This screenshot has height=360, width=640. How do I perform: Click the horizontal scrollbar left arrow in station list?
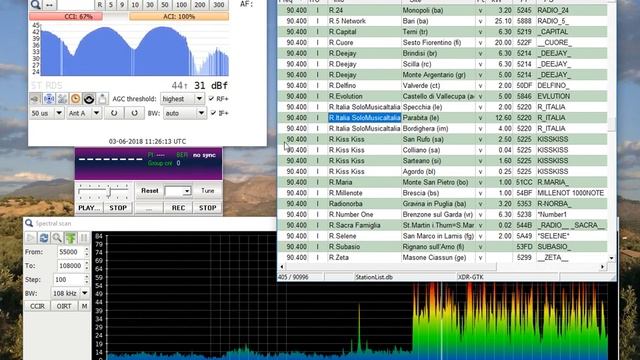click(x=282, y=267)
